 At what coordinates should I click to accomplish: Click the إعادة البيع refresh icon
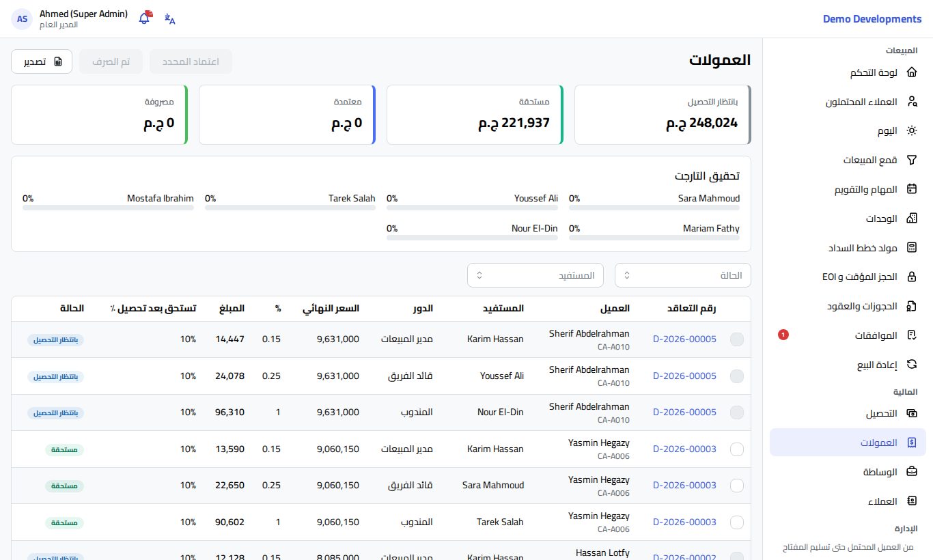click(911, 365)
